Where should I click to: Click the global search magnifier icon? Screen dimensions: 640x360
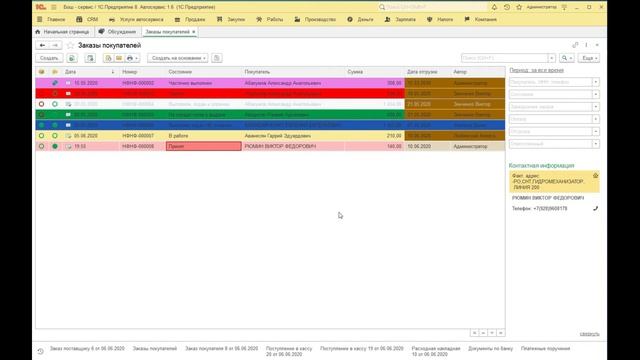382,7
